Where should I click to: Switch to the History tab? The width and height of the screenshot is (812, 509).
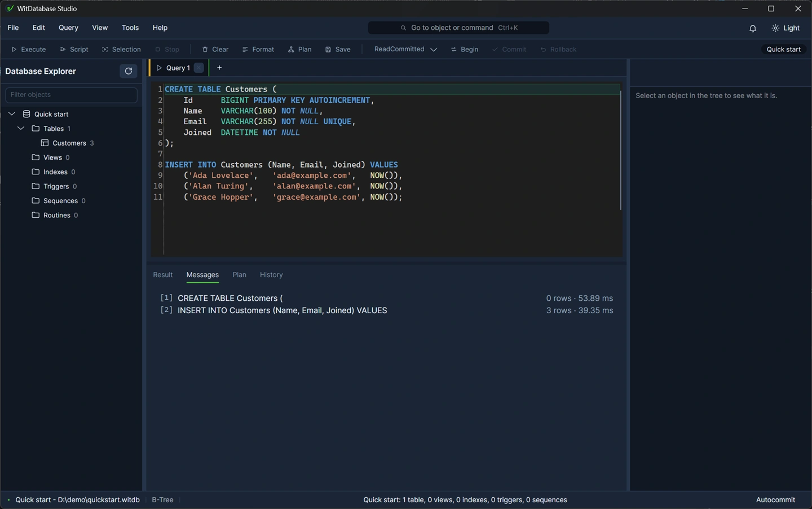[x=271, y=275]
